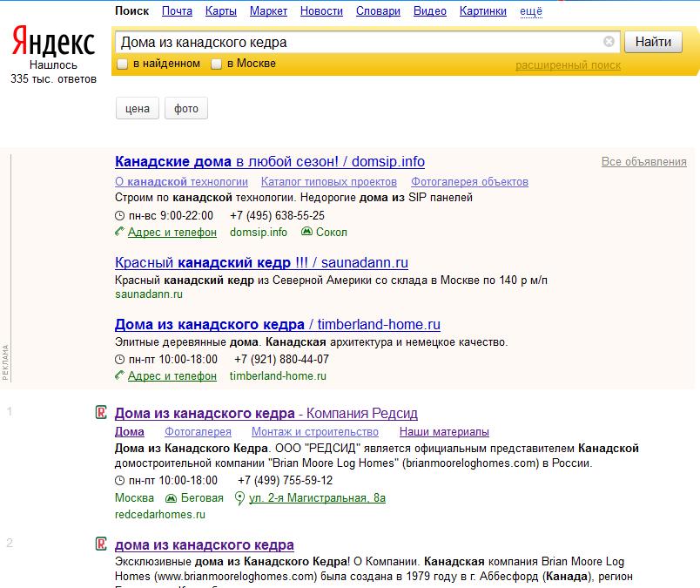Open the 'Красный канадский кедр !!!' ad
The image size is (700, 588).
tap(261, 262)
